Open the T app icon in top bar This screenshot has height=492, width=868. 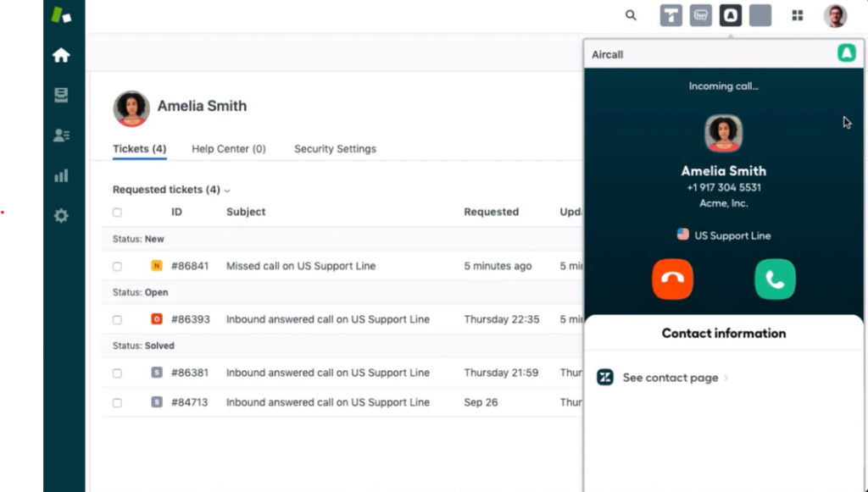671,15
